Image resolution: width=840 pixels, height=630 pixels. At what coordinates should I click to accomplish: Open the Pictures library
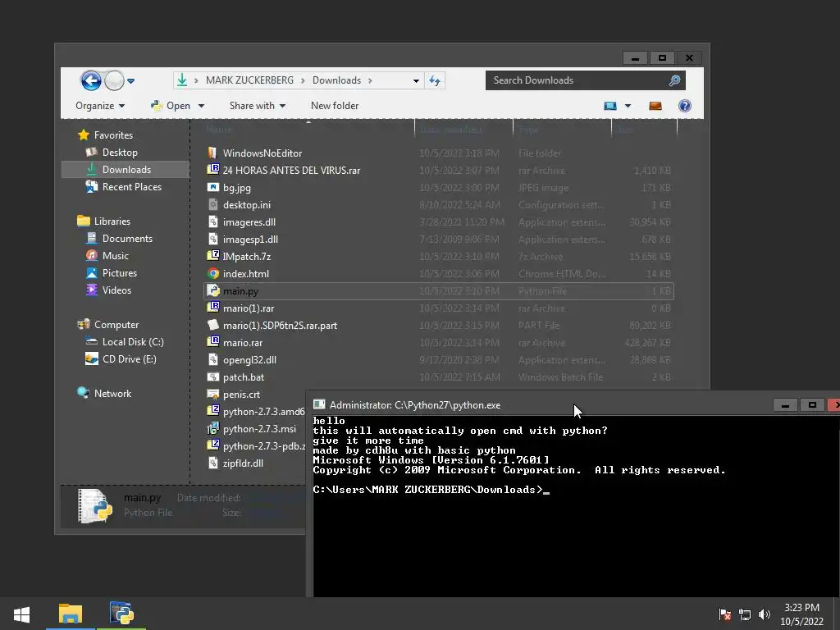[112, 272]
